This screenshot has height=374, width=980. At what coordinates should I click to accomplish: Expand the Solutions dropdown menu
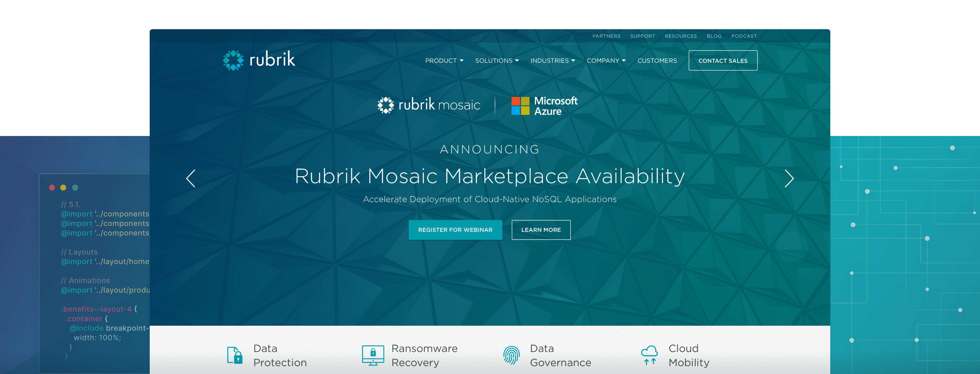tap(497, 61)
